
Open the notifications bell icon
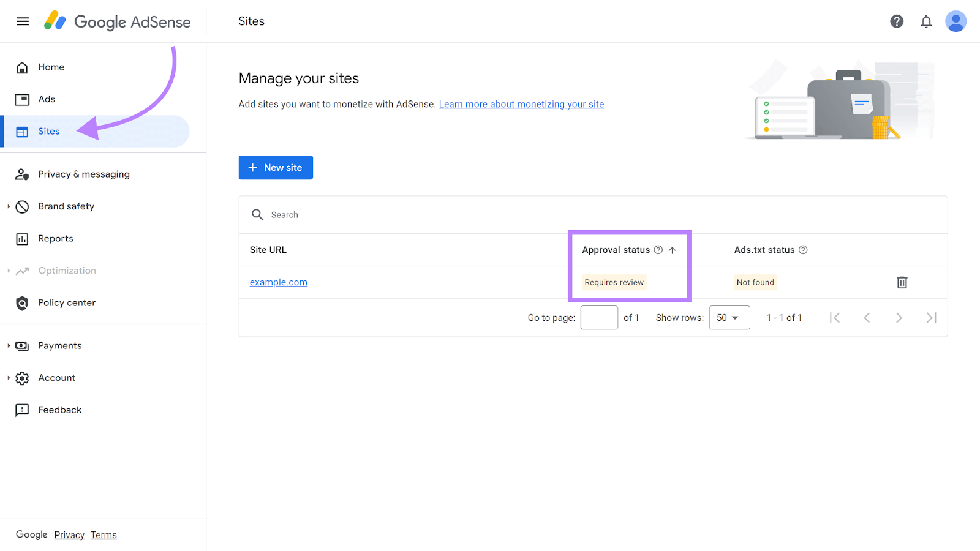926,21
